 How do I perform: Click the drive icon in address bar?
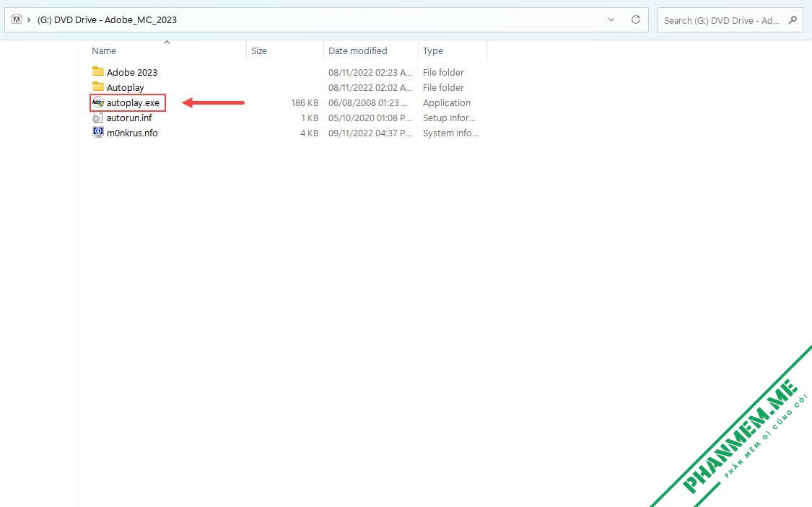17,19
